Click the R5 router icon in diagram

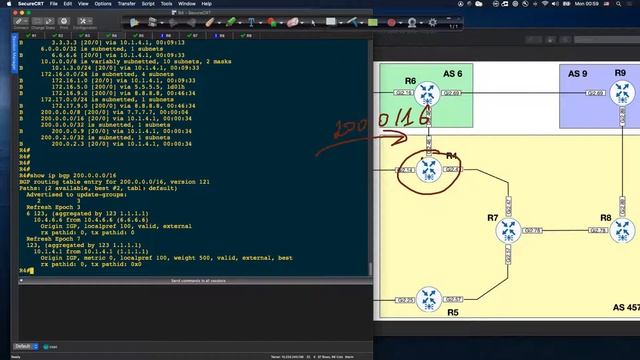click(x=429, y=299)
